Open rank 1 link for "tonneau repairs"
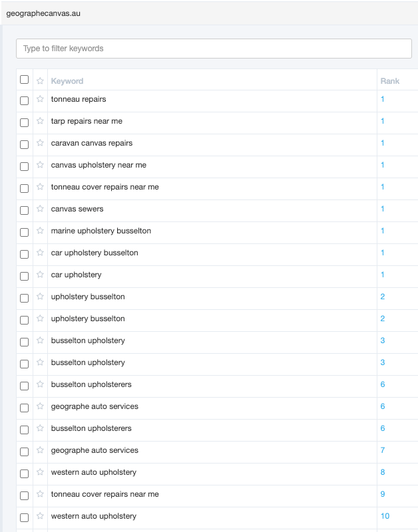Screen dimensions: 418x532 coord(382,99)
